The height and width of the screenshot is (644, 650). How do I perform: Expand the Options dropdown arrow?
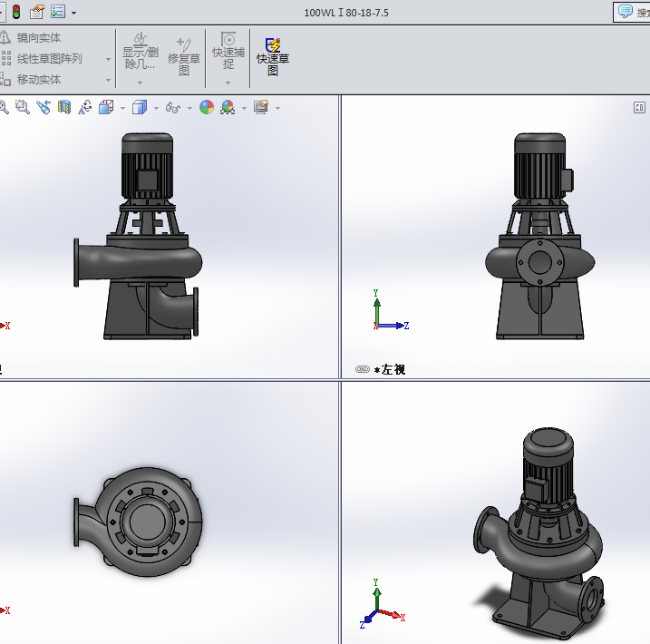tap(73, 13)
